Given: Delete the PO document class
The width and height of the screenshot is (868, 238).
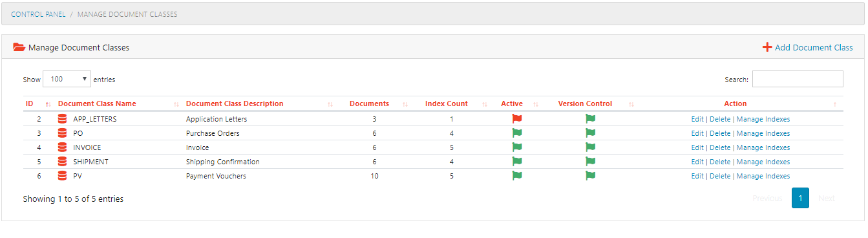Looking at the screenshot, I should [x=720, y=133].
